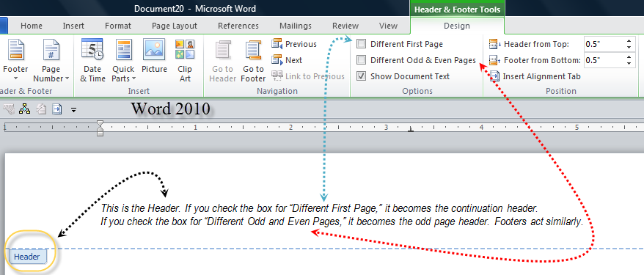
Task: Click the Header label tag
Action: coord(27,257)
